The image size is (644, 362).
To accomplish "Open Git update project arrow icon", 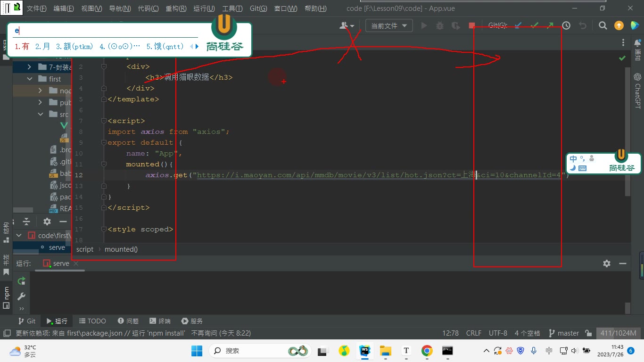I will (x=518, y=26).
